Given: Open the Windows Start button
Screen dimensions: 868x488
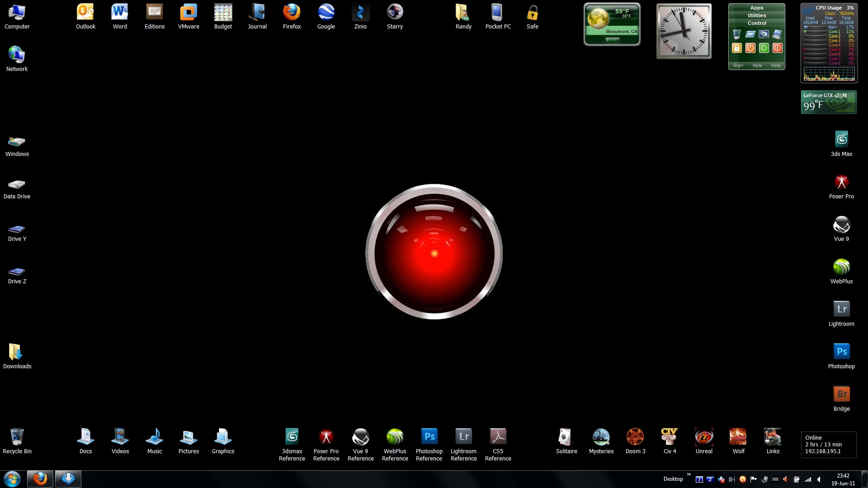Looking at the screenshot, I should tap(12, 479).
